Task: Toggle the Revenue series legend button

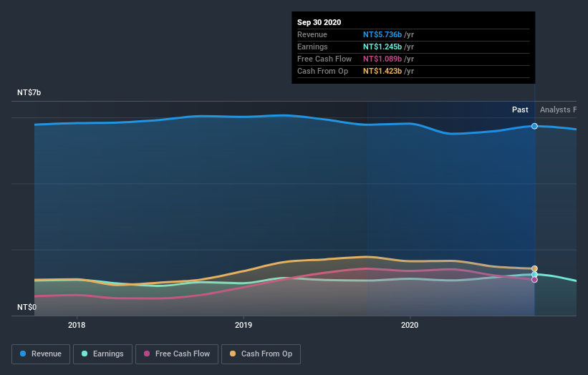Action: coord(41,354)
